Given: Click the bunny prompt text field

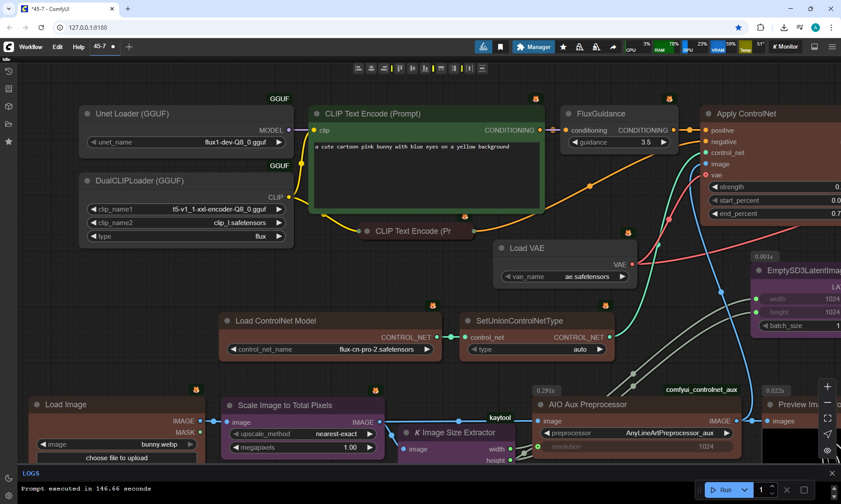Looking at the screenshot, I should pos(426,175).
